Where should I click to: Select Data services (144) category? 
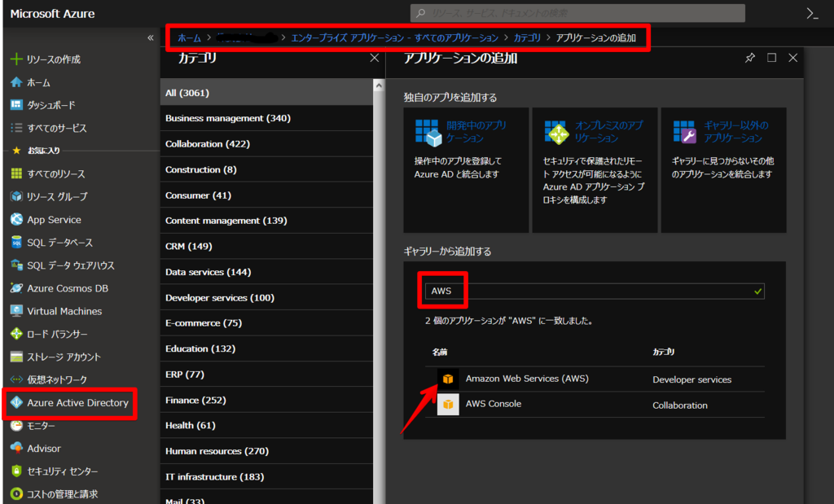tap(266, 272)
